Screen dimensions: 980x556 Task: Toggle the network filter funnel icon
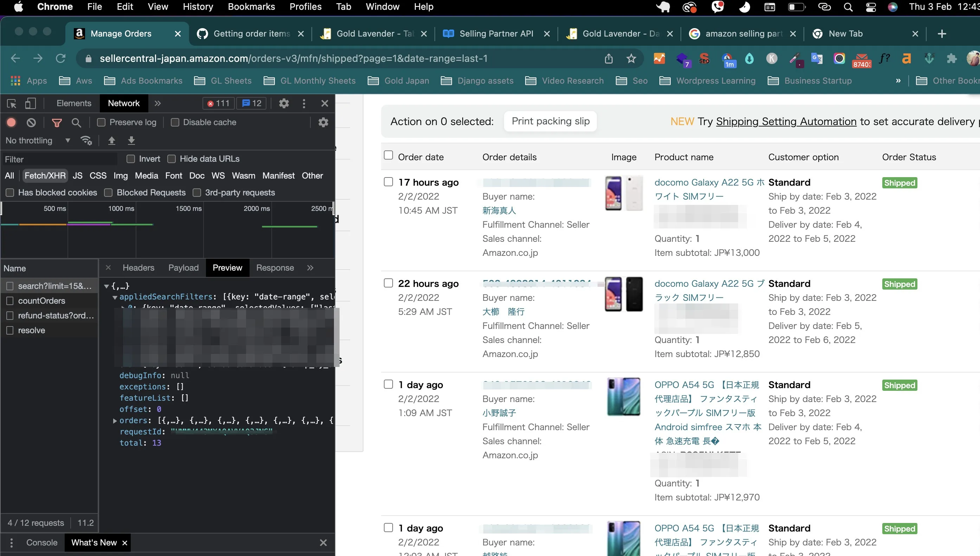tap(57, 122)
